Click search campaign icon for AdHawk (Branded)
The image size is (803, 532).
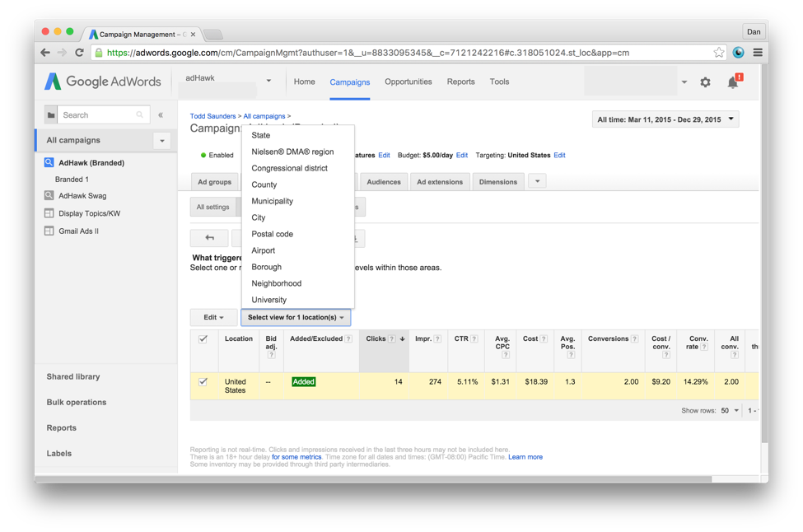[x=49, y=162]
